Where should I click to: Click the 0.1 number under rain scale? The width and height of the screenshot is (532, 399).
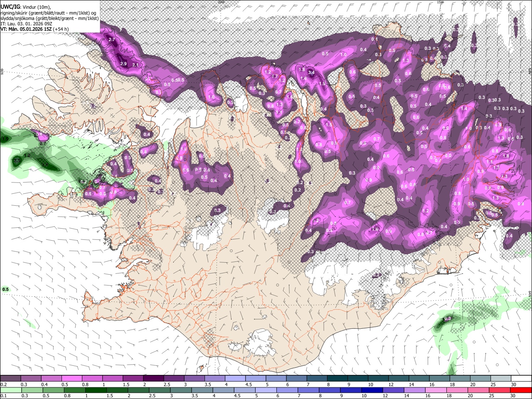tap(3, 396)
